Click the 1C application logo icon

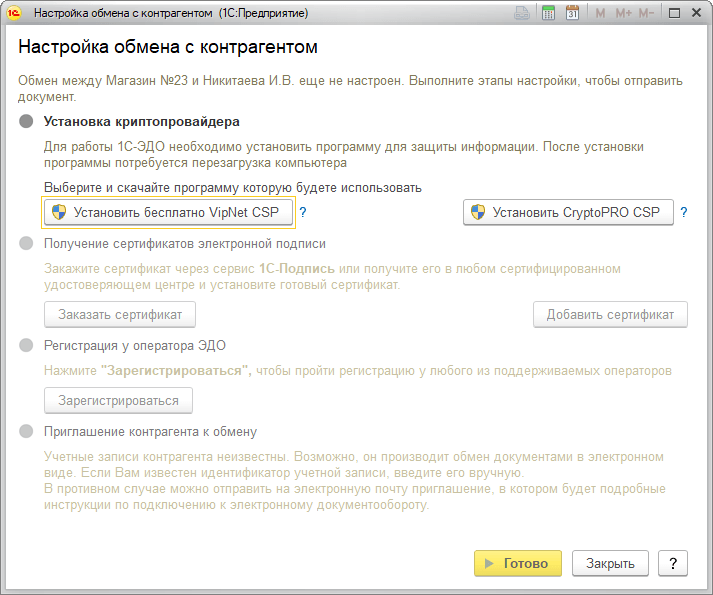point(14,13)
